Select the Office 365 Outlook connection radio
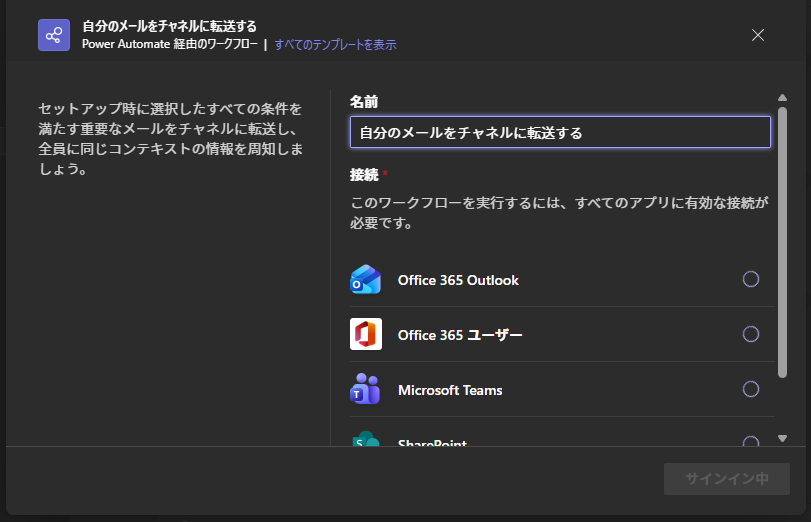 [750, 279]
